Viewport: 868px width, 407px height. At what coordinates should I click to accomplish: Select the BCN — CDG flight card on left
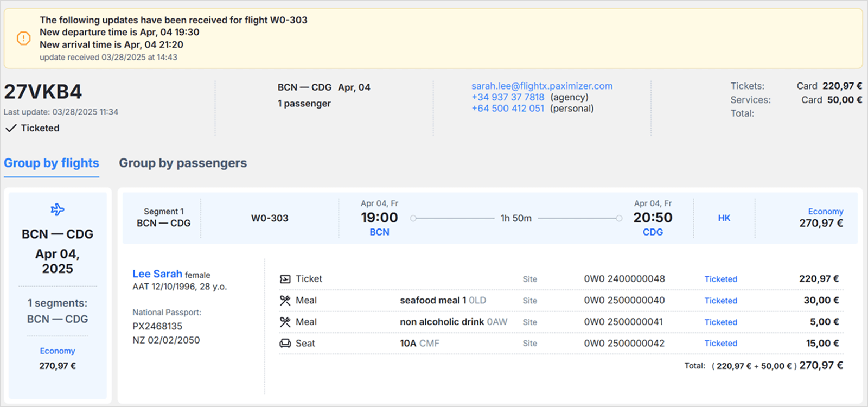(x=58, y=296)
